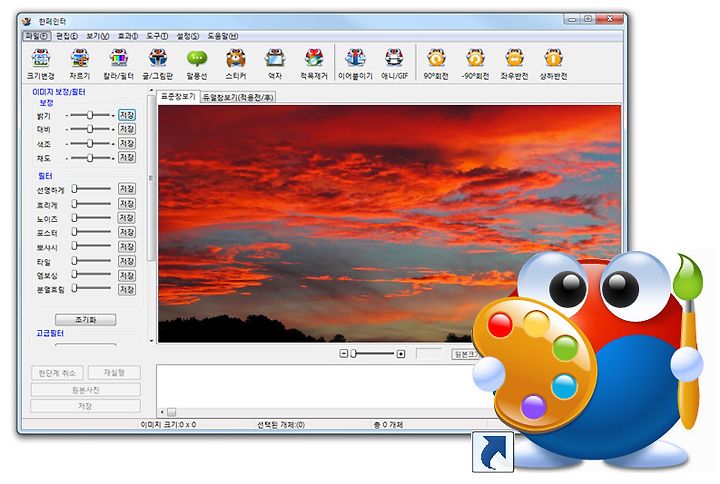The image size is (720, 484).
Task: Click 저장 next to 엠보싱
Action: [x=127, y=275]
